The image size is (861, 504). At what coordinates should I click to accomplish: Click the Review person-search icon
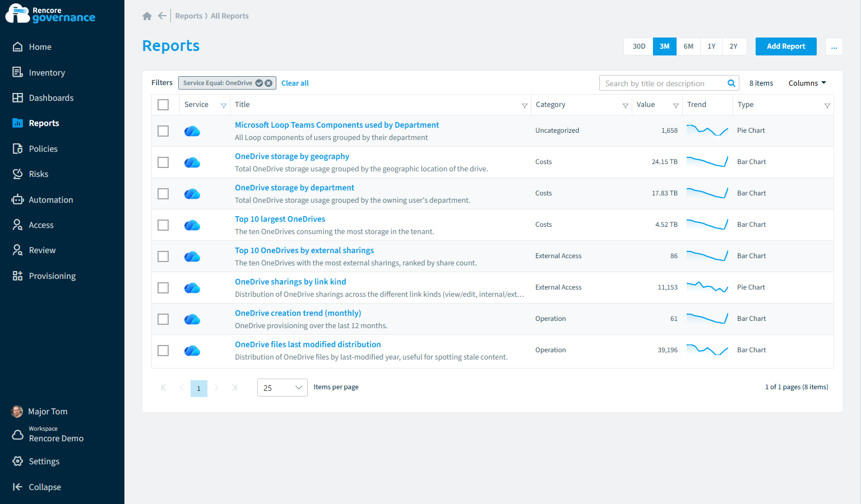tap(18, 250)
